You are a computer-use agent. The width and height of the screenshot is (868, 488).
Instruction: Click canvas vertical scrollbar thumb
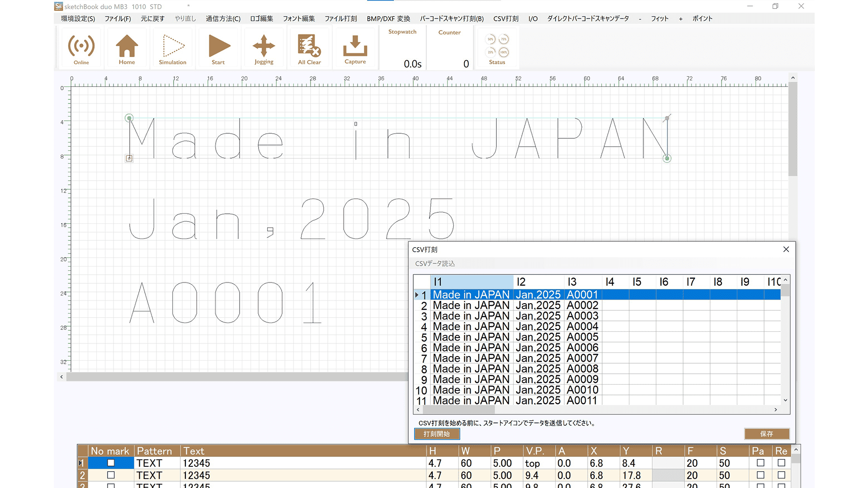coord(793,129)
